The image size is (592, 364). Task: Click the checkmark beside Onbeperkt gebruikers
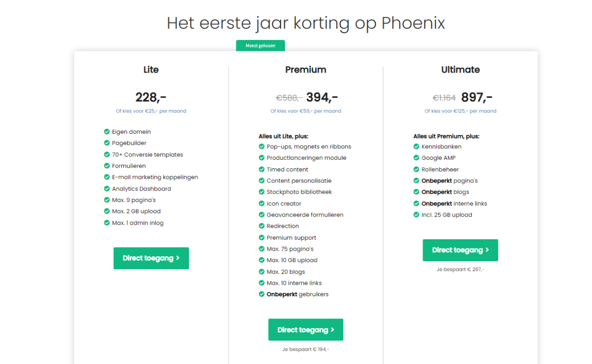[x=261, y=294]
